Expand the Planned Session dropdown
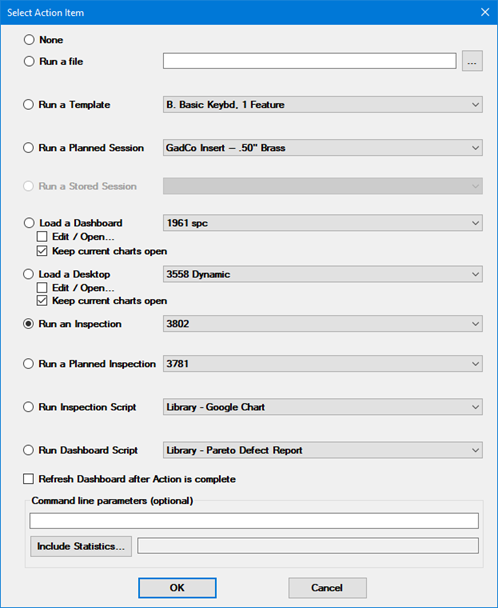The height and width of the screenshot is (608, 498). 323,148
